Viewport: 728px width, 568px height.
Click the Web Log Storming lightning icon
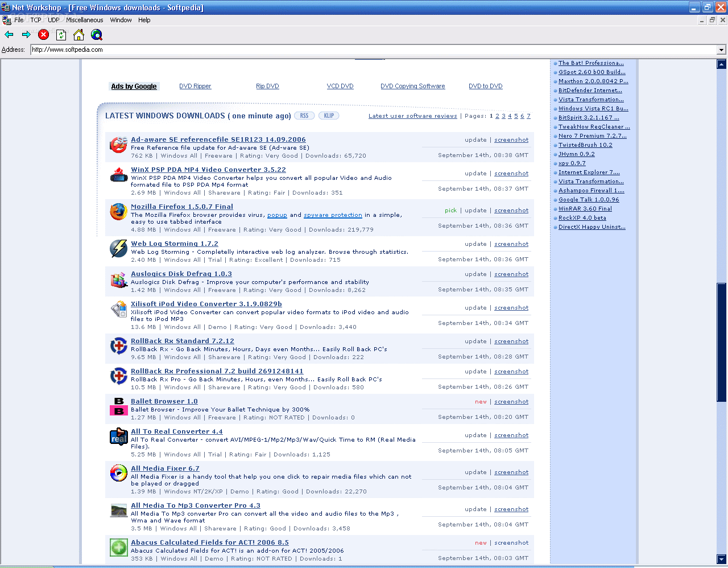coord(118,249)
